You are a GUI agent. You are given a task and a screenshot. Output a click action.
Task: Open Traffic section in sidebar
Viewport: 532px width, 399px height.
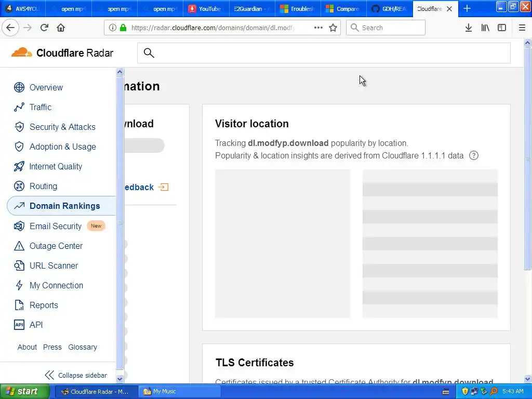tap(41, 107)
